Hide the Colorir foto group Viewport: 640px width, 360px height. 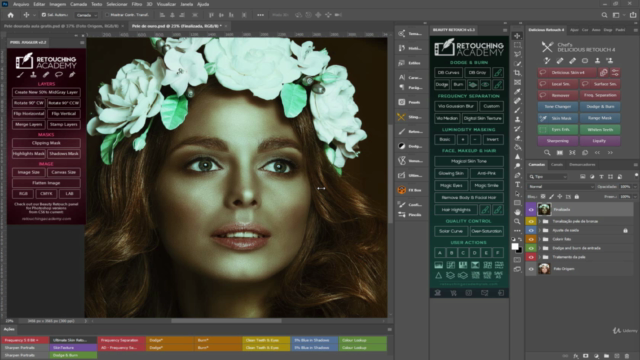point(531,239)
